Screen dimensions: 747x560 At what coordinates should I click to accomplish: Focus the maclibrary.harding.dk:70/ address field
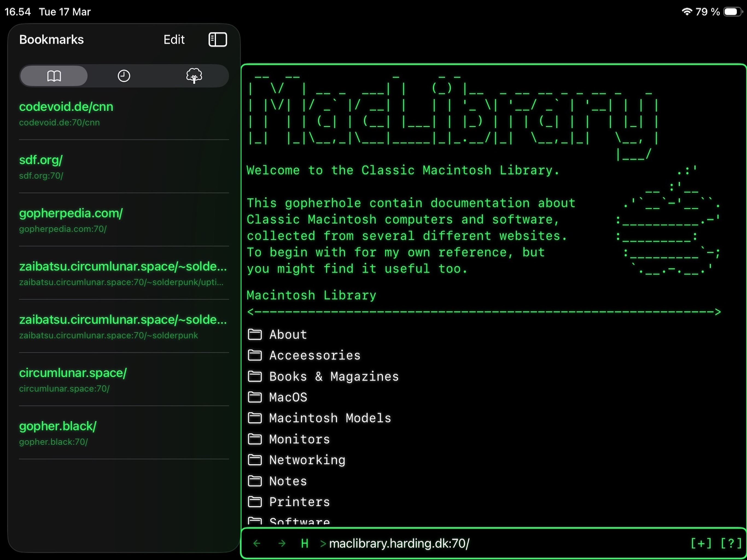[399, 543]
